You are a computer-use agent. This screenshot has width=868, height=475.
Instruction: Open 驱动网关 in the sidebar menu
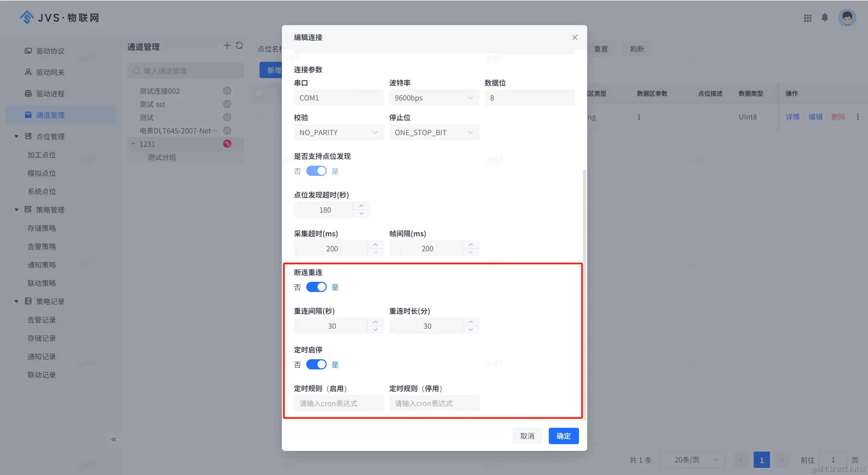click(50, 72)
